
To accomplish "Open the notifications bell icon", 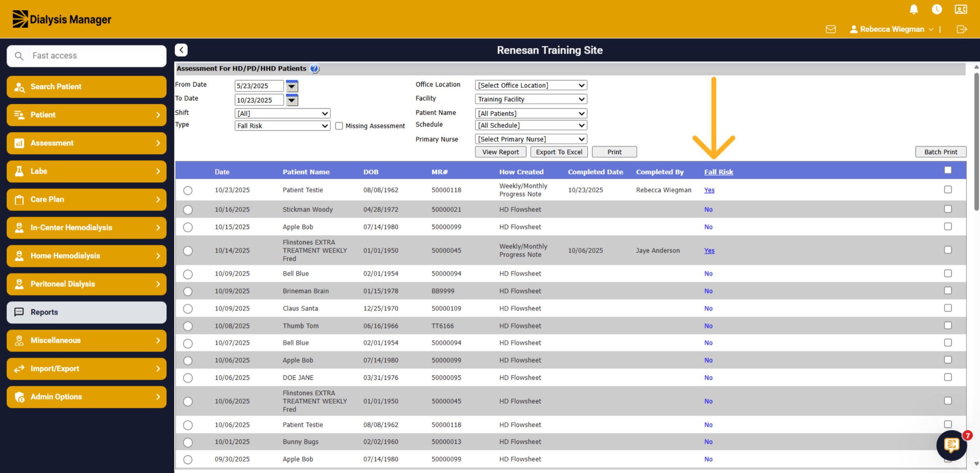I will (x=914, y=9).
